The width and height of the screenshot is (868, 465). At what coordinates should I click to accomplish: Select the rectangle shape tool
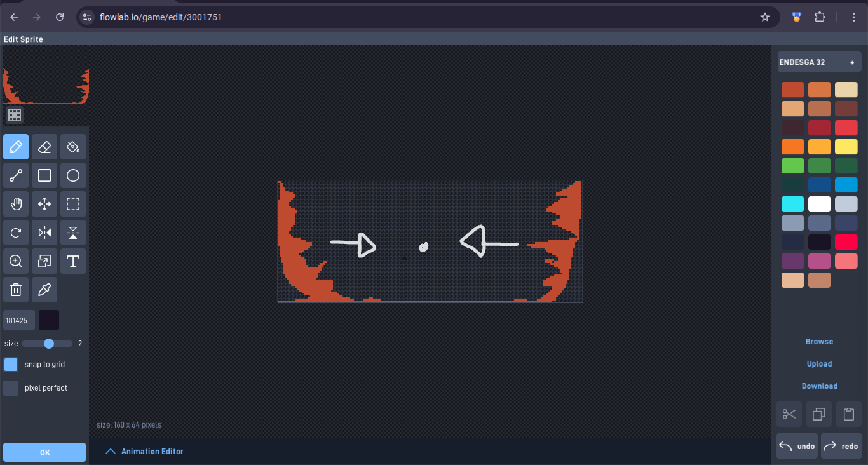point(44,175)
